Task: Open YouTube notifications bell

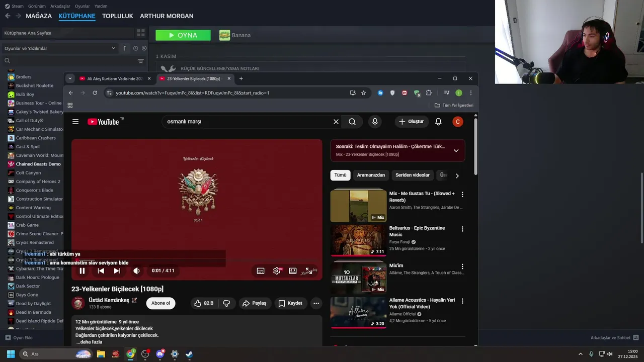Action: click(438, 122)
